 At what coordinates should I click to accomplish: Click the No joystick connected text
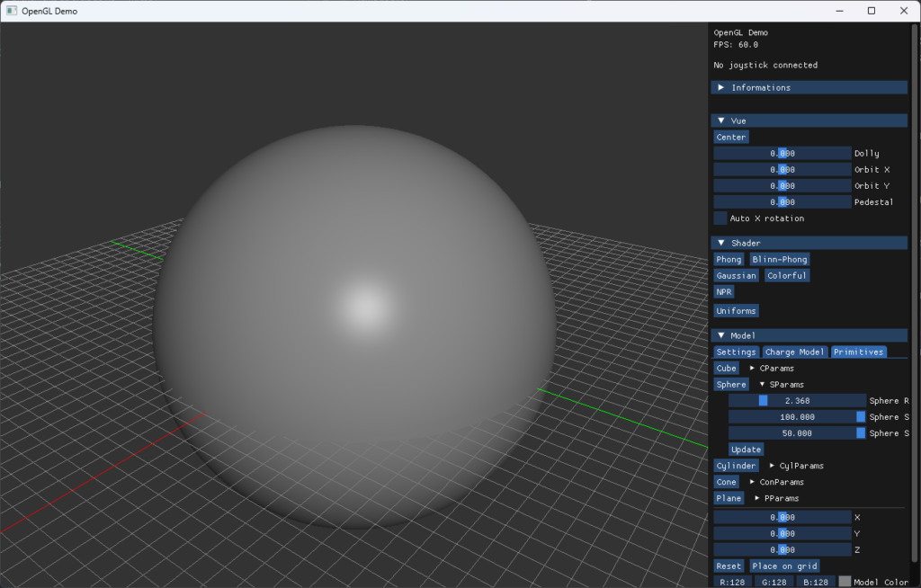pos(765,66)
